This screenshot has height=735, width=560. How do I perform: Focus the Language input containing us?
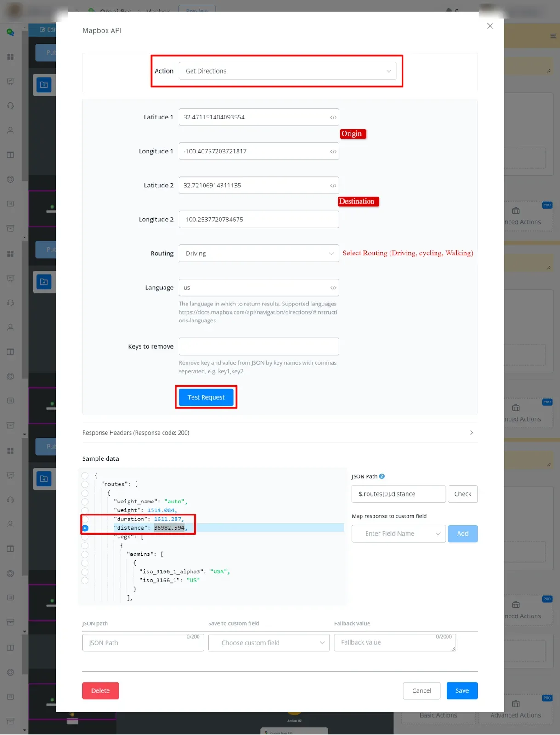point(259,288)
